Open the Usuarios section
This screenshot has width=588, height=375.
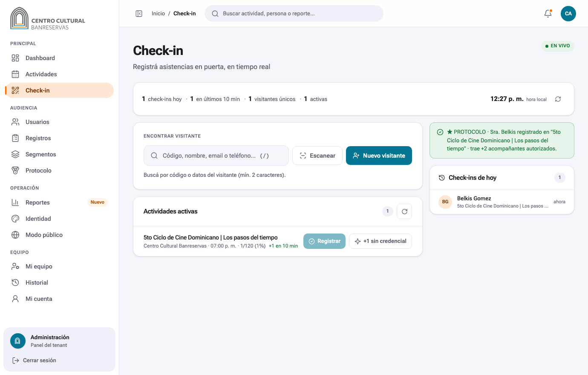pyautogui.click(x=60, y=122)
